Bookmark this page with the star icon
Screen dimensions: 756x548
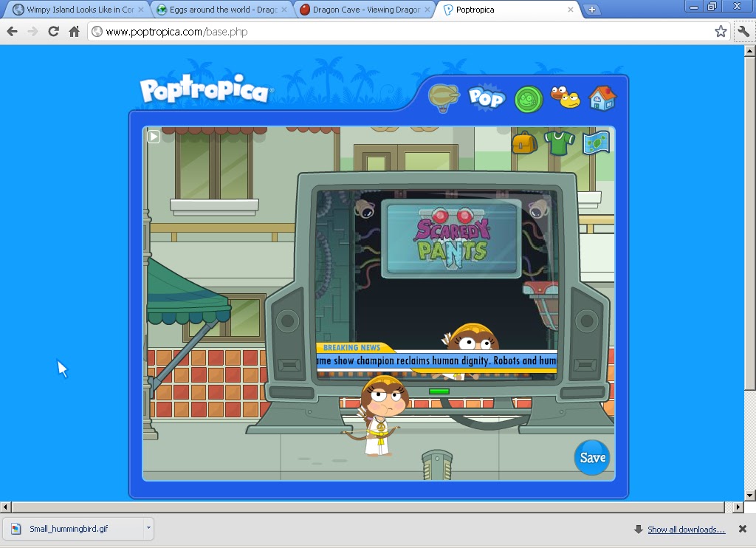pyautogui.click(x=721, y=31)
